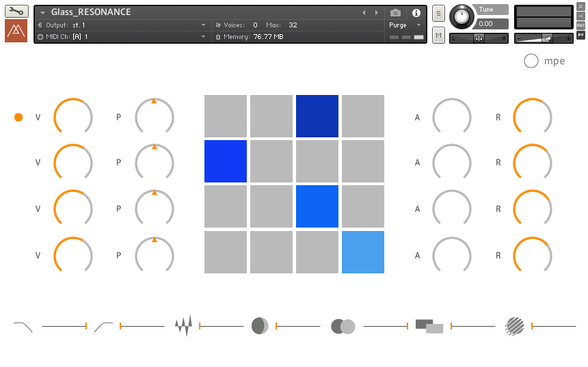Image resolution: width=588 pixels, height=367 pixels.
Task: Toggle the Mute M button
Action: click(438, 36)
